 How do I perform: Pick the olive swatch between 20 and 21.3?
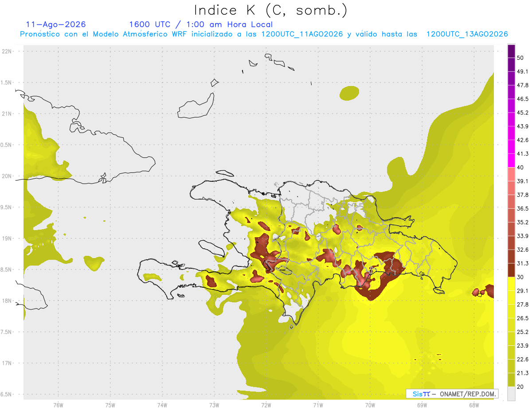tap(511, 380)
